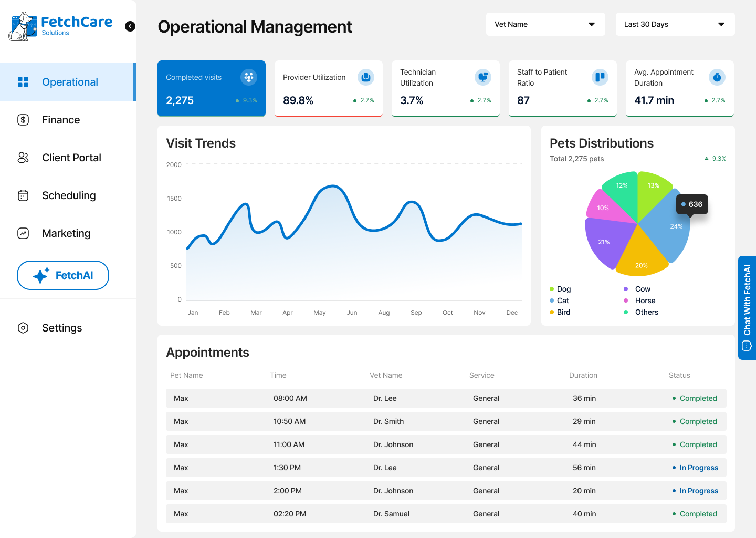The image size is (756, 538).
Task: Click the Provider Utilization card icon
Action: (x=365, y=77)
